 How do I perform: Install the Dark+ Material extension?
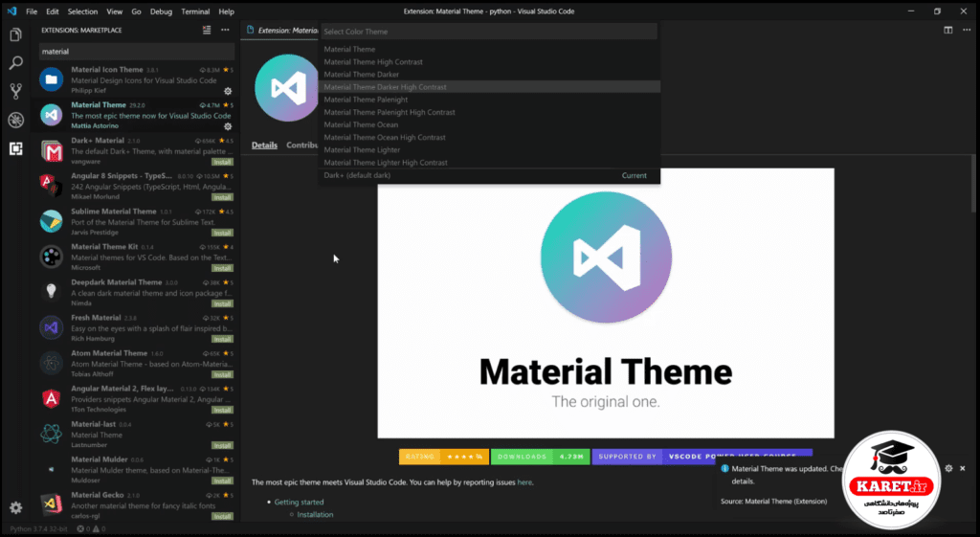(x=222, y=162)
